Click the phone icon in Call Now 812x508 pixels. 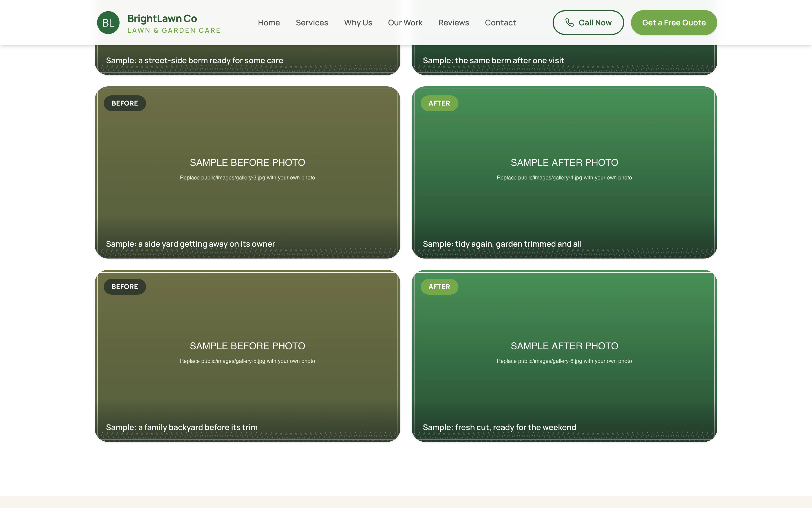click(x=570, y=23)
